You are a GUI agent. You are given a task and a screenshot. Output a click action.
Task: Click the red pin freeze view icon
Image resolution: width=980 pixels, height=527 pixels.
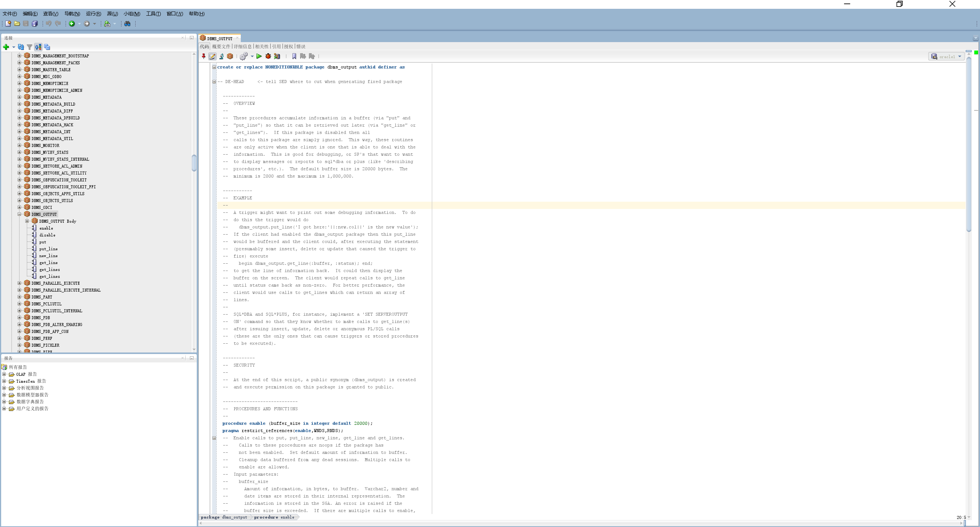pos(204,56)
